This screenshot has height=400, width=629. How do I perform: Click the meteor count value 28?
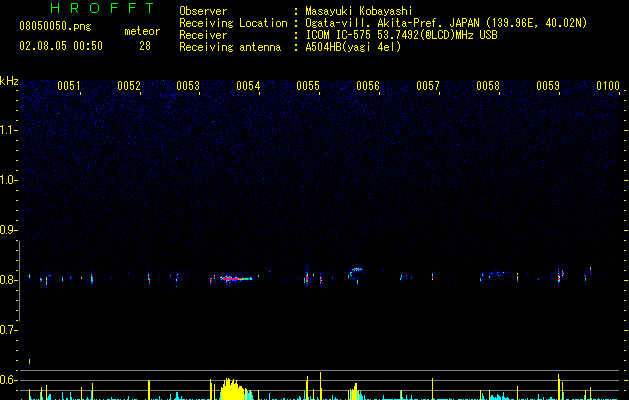coord(145,46)
